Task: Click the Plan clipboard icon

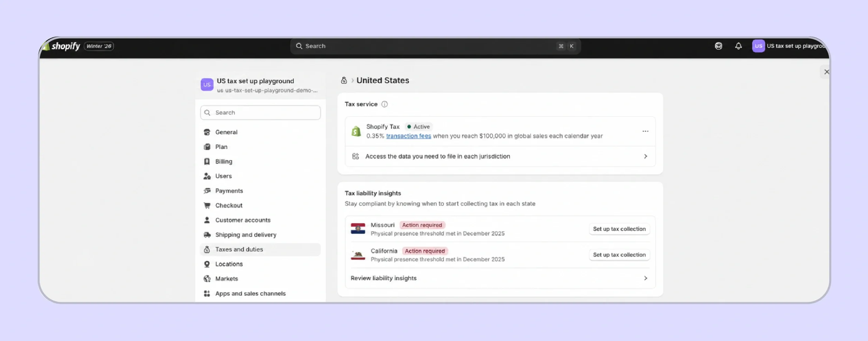Action: pos(207,147)
